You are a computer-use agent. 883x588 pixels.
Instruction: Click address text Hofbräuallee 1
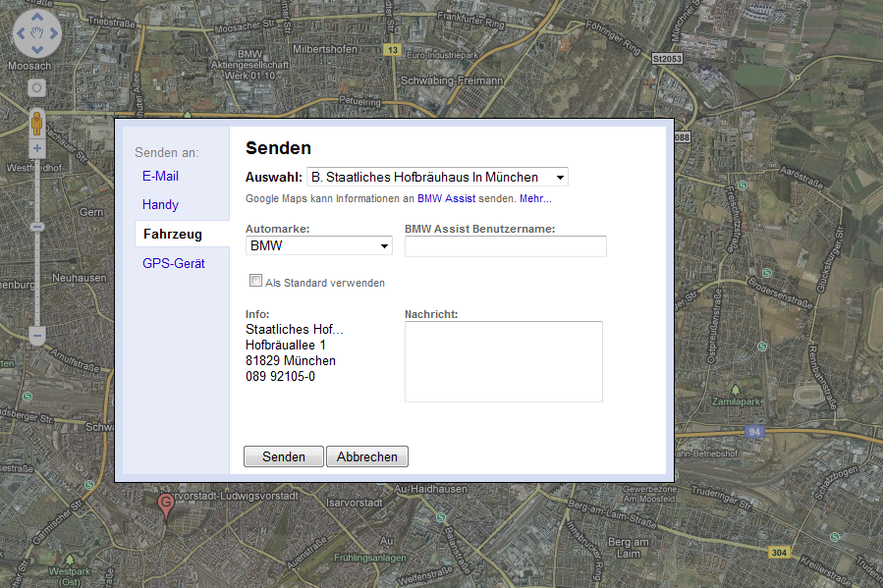click(286, 345)
